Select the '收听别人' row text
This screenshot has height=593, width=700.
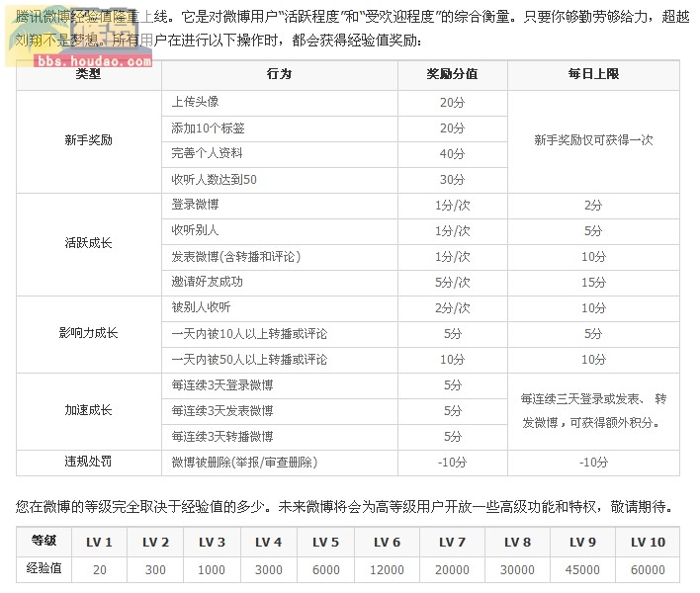coord(195,230)
